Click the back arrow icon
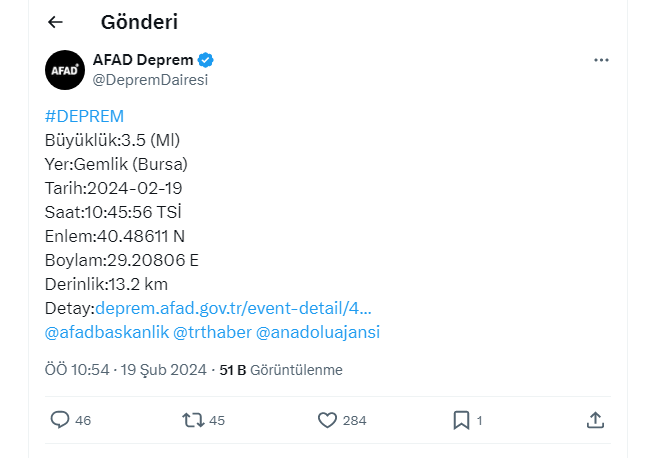The height and width of the screenshot is (458, 653). click(55, 22)
